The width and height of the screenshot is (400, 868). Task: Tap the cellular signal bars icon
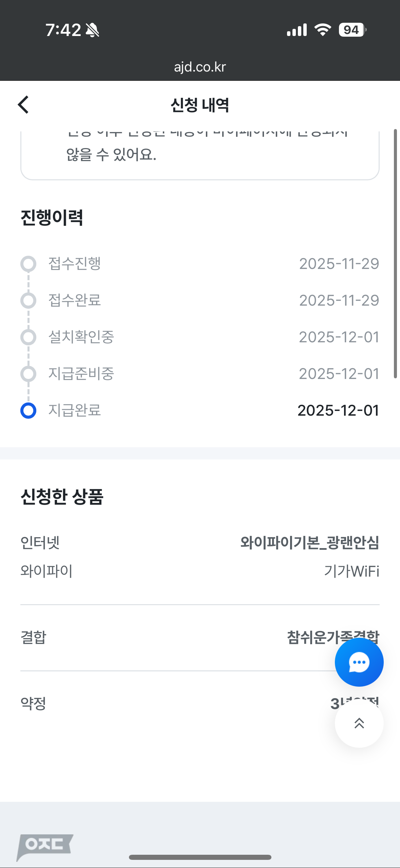[297, 30]
